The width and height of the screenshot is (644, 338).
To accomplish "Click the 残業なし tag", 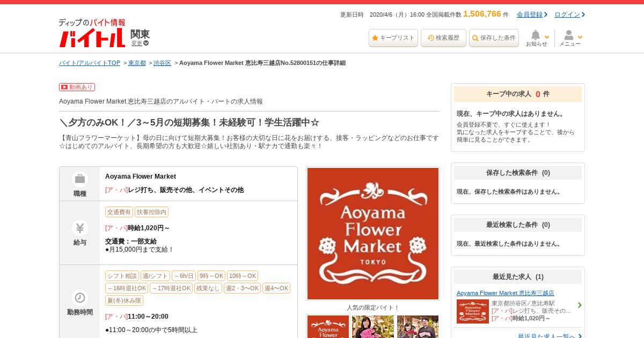I will tap(208, 288).
